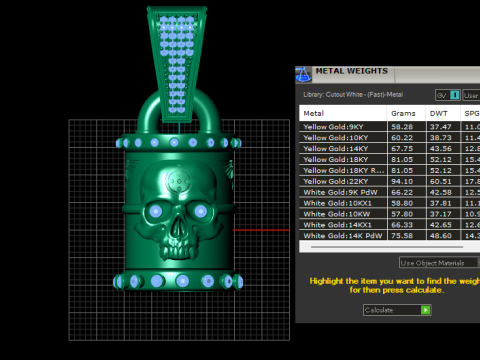Click the 58.80 grams value
The image size is (480, 360).
pyautogui.click(x=402, y=203)
